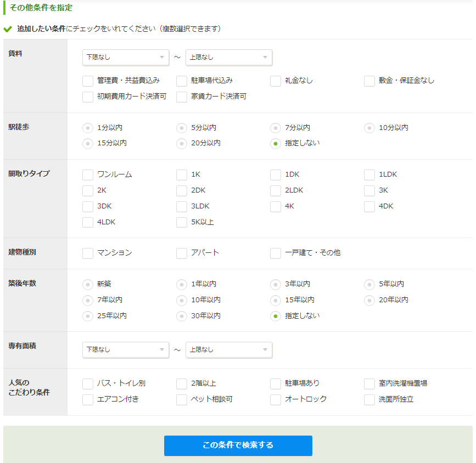Check 駐車場代込み checkbox
This screenshot has width=476, height=463.
(182, 81)
